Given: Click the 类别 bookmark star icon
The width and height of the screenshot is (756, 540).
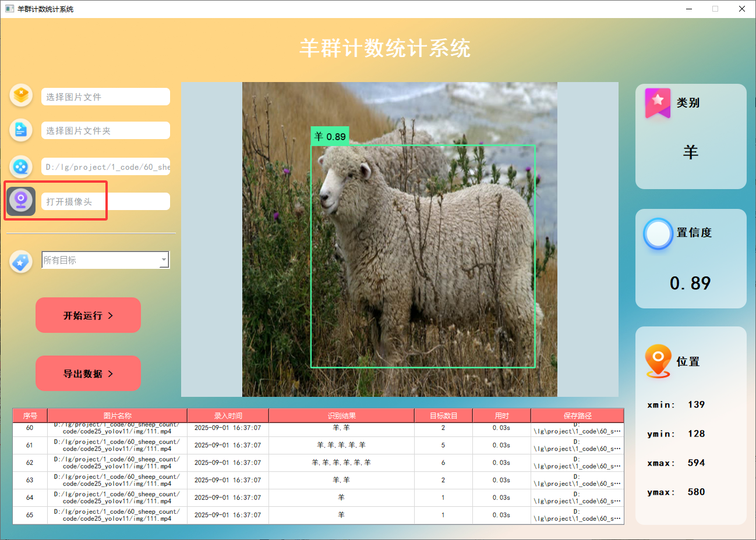Looking at the screenshot, I should click(658, 103).
